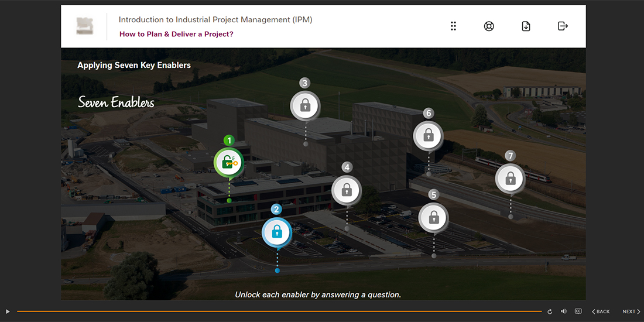
Task: Exit the course via the exit icon
Action: [563, 26]
